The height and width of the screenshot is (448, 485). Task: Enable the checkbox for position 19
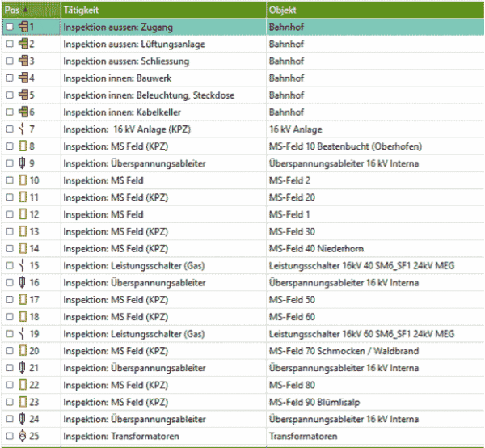pos(10,333)
